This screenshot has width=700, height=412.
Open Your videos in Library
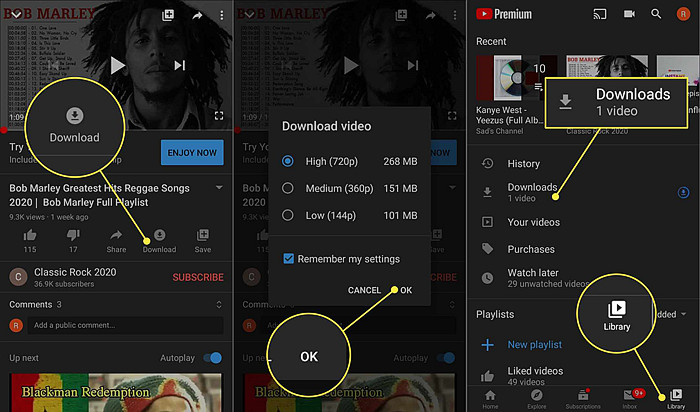pyautogui.click(x=583, y=222)
